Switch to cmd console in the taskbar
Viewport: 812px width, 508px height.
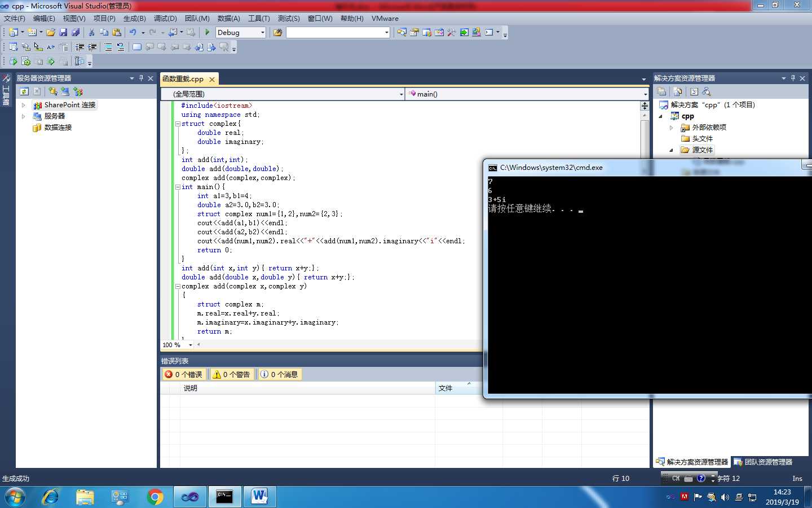coord(224,497)
